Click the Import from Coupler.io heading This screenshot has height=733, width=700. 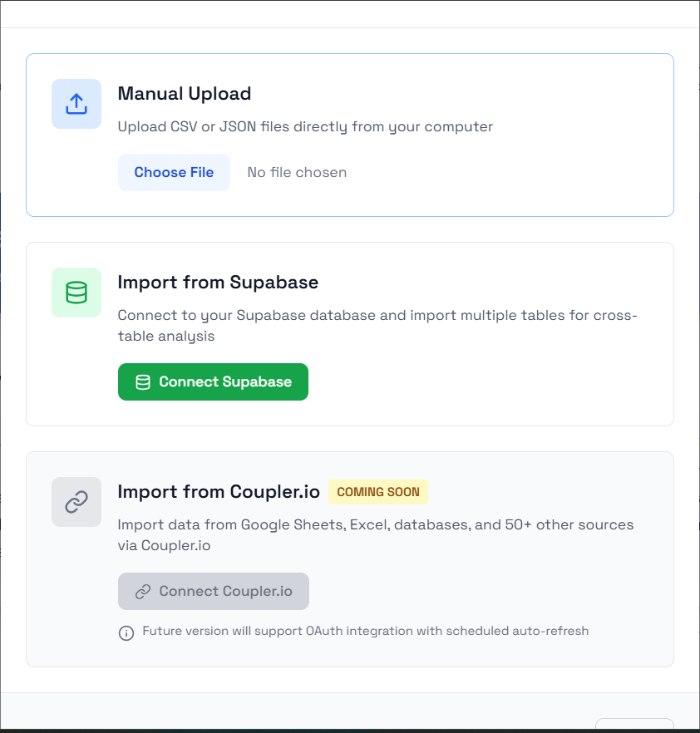[218, 492]
